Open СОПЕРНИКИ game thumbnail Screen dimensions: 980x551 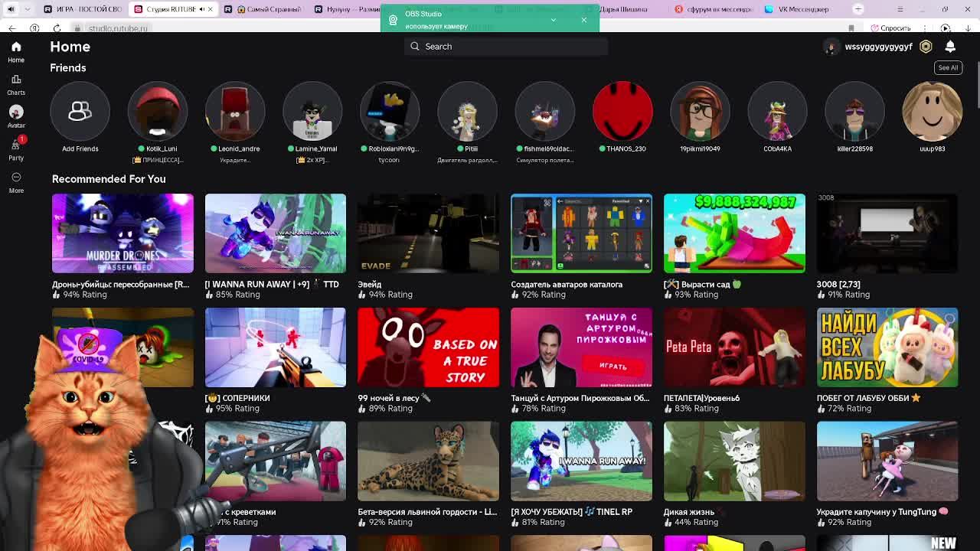pos(276,347)
